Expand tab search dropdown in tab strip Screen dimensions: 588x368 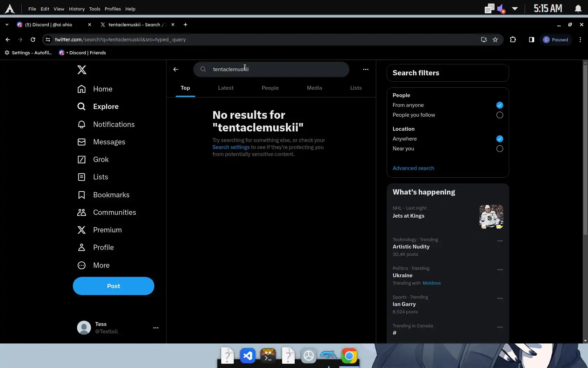(x=7, y=25)
